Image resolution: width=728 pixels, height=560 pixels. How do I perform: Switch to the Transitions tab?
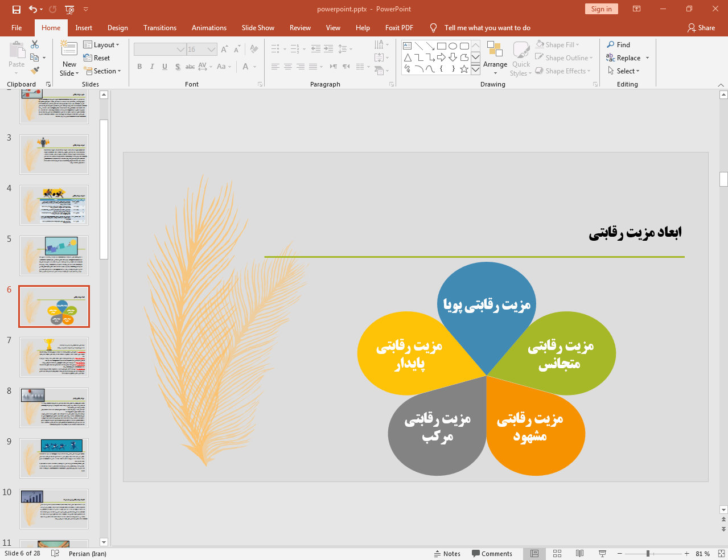(160, 28)
